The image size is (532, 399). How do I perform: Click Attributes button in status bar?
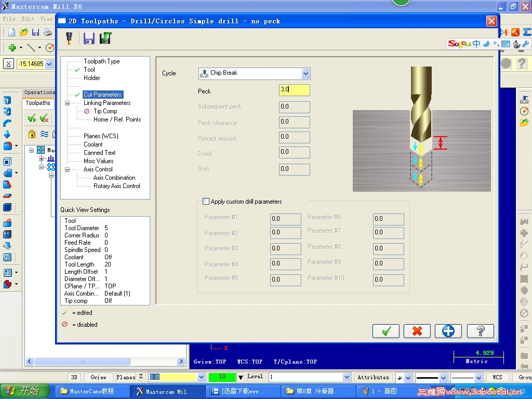(373, 377)
